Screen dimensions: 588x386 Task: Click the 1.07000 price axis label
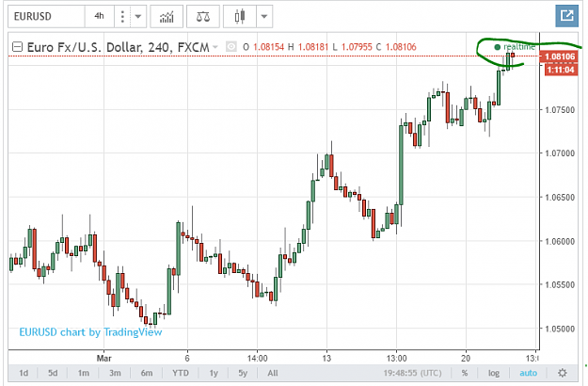[560, 153]
